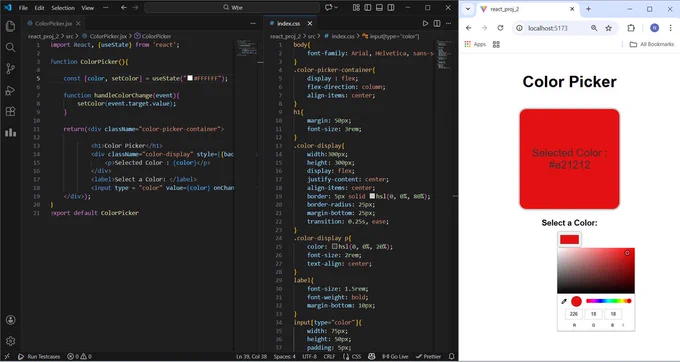Reload the localhost page in Chrome
680x362 pixels.
(500, 28)
